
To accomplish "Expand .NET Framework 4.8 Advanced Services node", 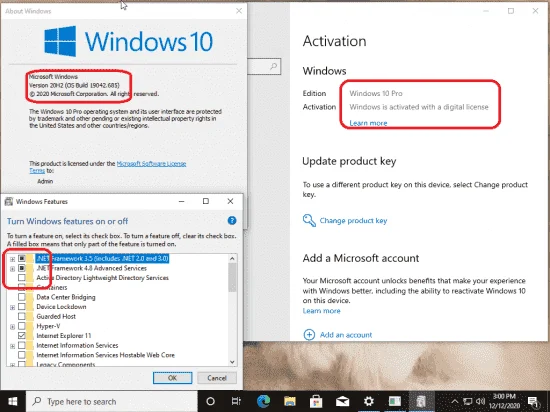I will (12, 269).
